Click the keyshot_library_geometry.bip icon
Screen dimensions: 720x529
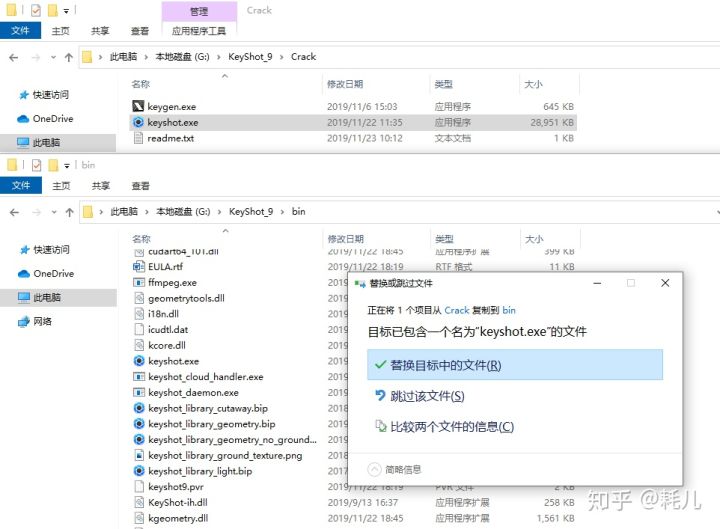[139, 423]
